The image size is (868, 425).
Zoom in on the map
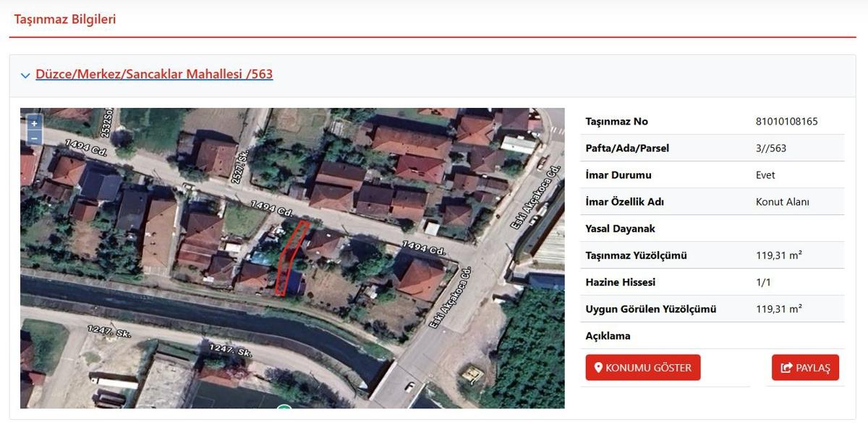(34, 124)
